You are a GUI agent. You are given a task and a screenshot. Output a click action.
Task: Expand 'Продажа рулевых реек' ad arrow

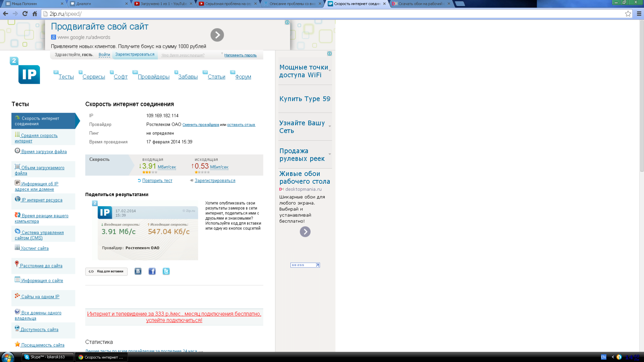330,154
